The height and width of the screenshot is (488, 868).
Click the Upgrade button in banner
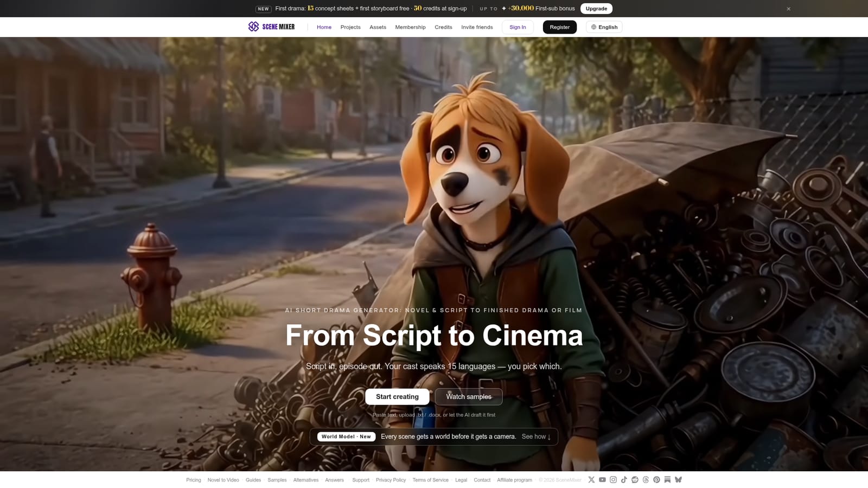coord(596,9)
